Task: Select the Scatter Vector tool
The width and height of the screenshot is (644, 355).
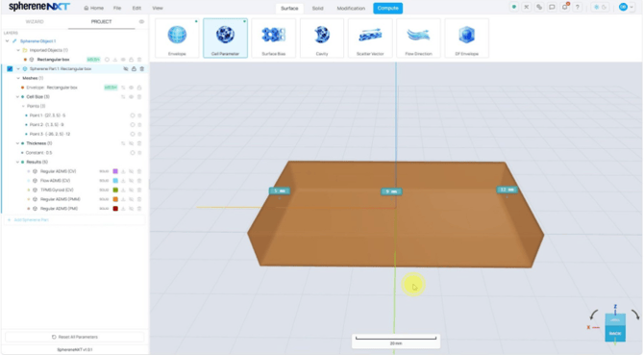Action: [370, 38]
